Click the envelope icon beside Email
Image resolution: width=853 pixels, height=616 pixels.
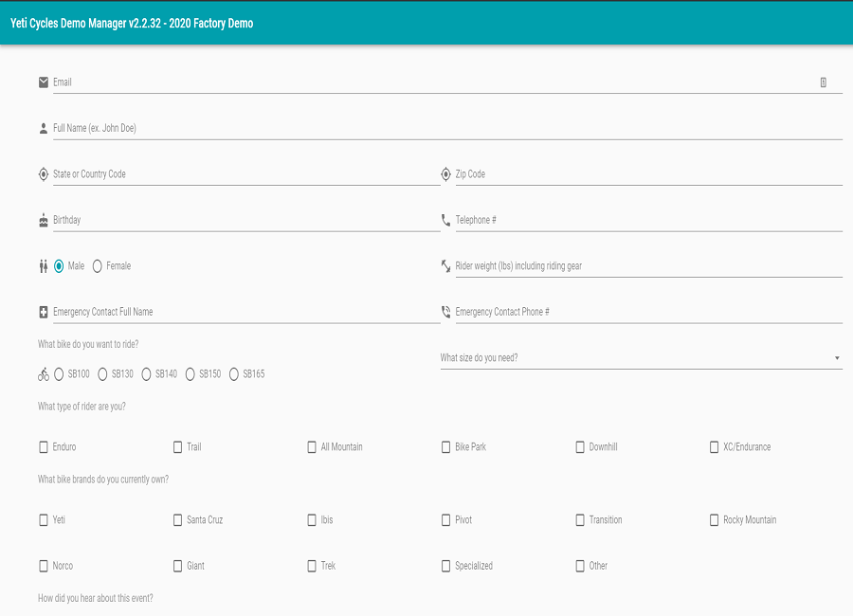(44, 82)
